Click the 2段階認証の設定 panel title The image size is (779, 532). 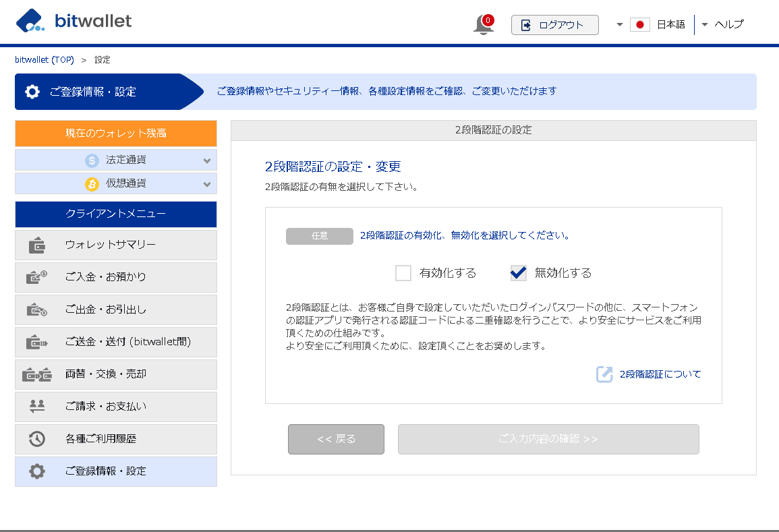493,130
